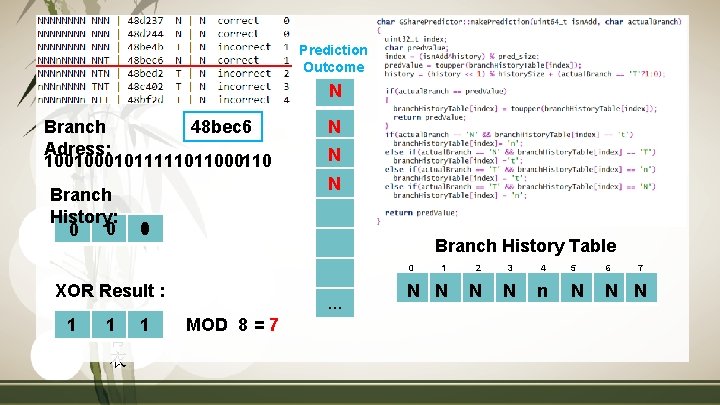Click the first empty Prediction Outcome cell
Image resolution: width=720 pixels, height=405 pixels.
pos(335,213)
